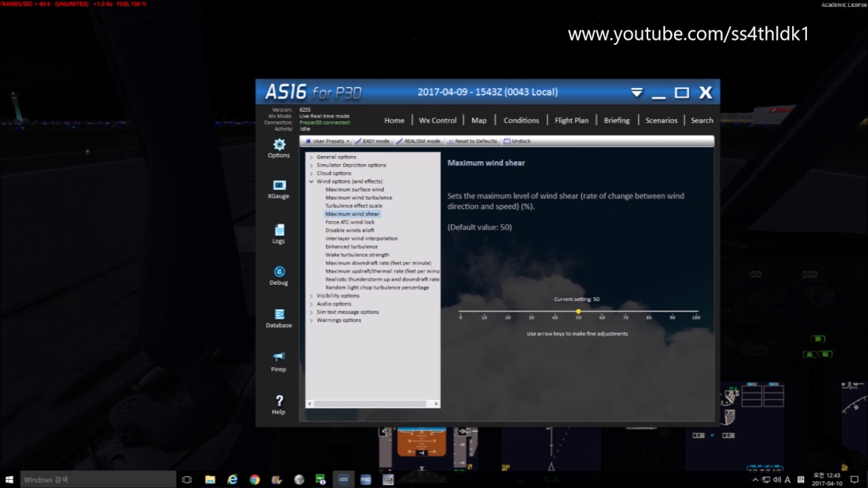Image resolution: width=868 pixels, height=488 pixels.
Task: Apply EASY mode preset
Action: pyautogui.click(x=373, y=141)
